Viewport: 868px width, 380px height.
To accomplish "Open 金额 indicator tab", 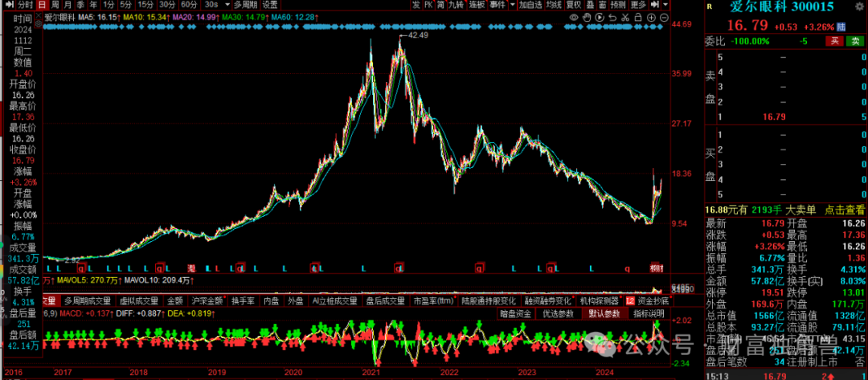I will click(175, 301).
